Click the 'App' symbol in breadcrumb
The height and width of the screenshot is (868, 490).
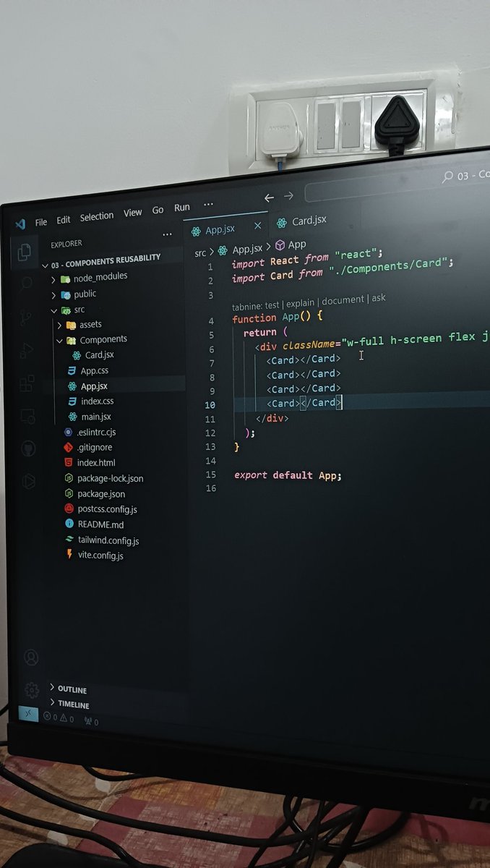(x=297, y=244)
